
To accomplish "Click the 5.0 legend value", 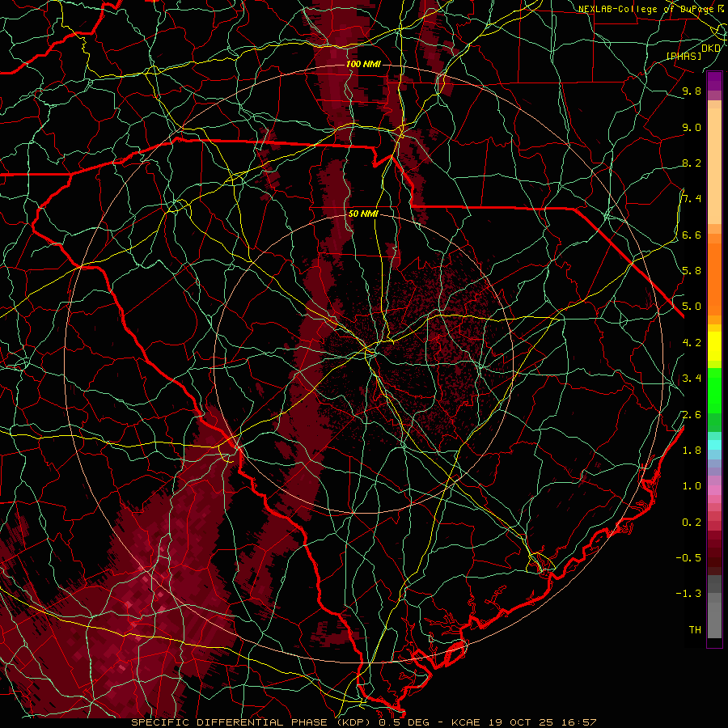I will 692,307.
